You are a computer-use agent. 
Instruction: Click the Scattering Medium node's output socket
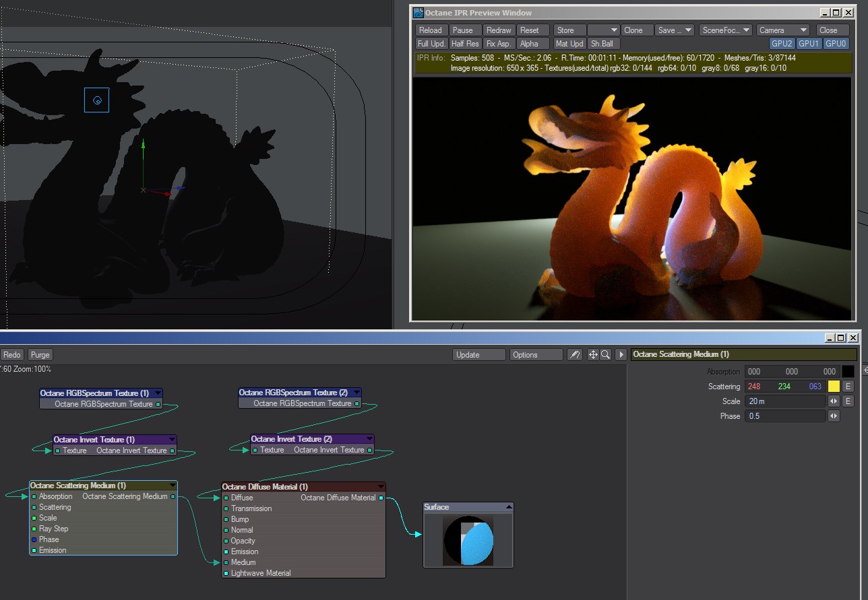[x=173, y=497]
